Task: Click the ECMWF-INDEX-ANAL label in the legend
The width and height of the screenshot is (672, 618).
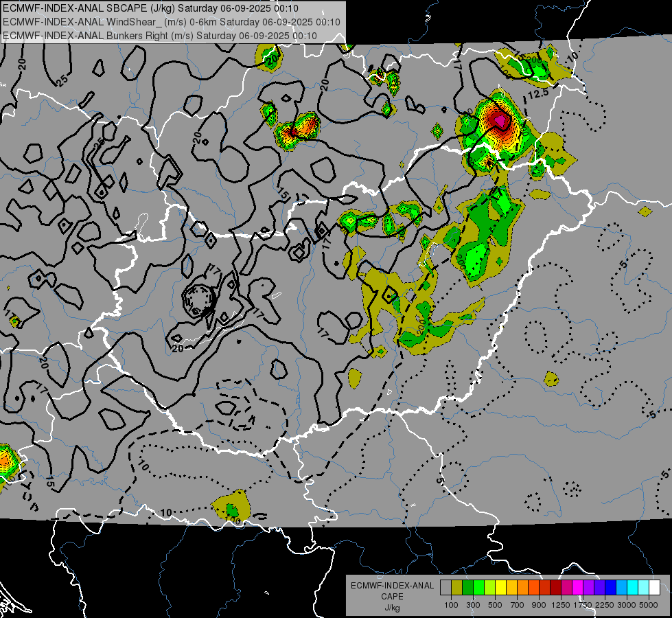Action: point(392,586)
